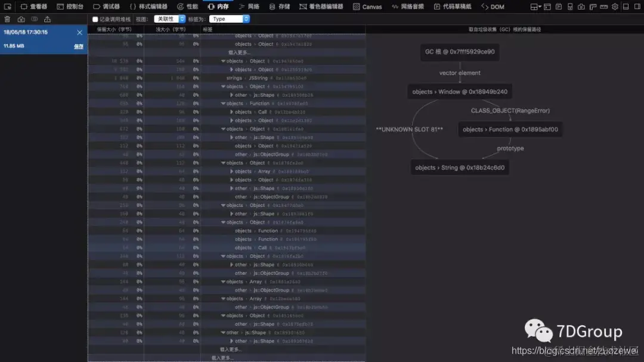Dock toolbox to bottom icon
Image resolution: width=644 pixels, height=362 pixels.
coord(626,7)
